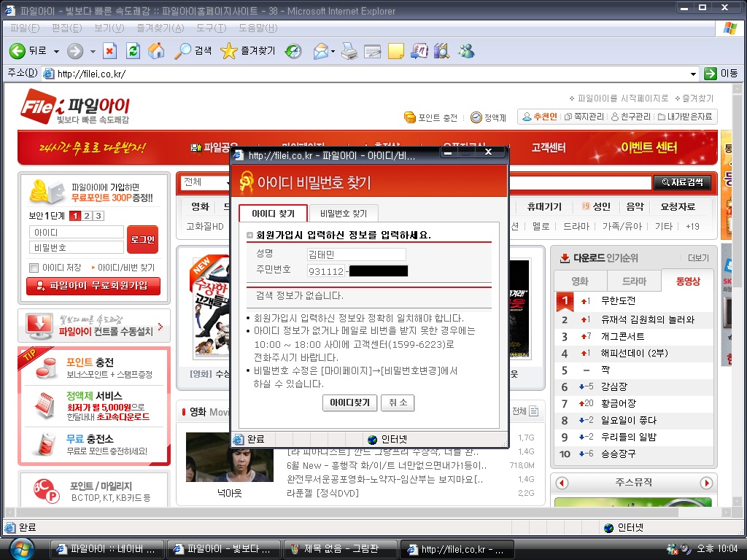Click the 아이디/비번 찾기 link
Screen dimensions: 747x560
click(x=126, y=268)
